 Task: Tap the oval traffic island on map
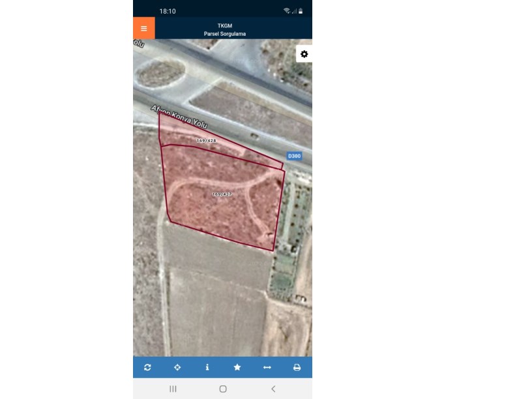[160, 74]
